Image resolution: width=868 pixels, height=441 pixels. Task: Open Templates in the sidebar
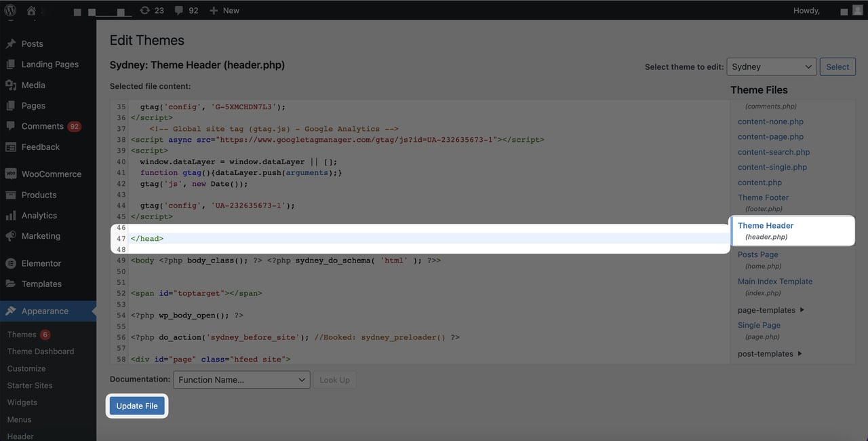point(41,284)
